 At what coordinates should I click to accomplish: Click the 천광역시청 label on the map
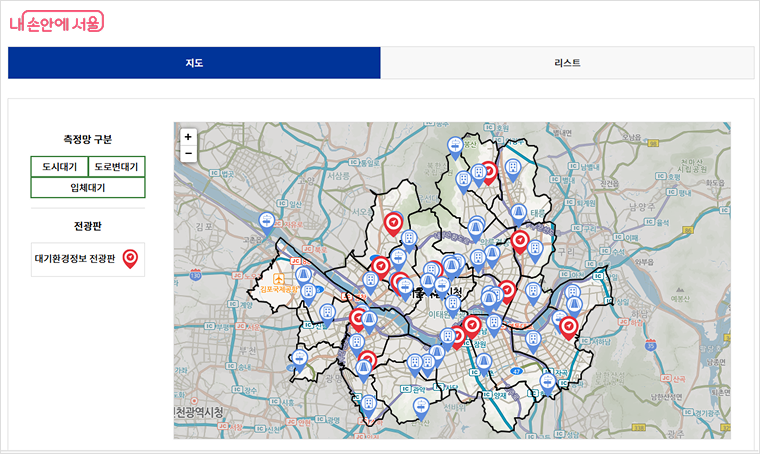[200, 412]
